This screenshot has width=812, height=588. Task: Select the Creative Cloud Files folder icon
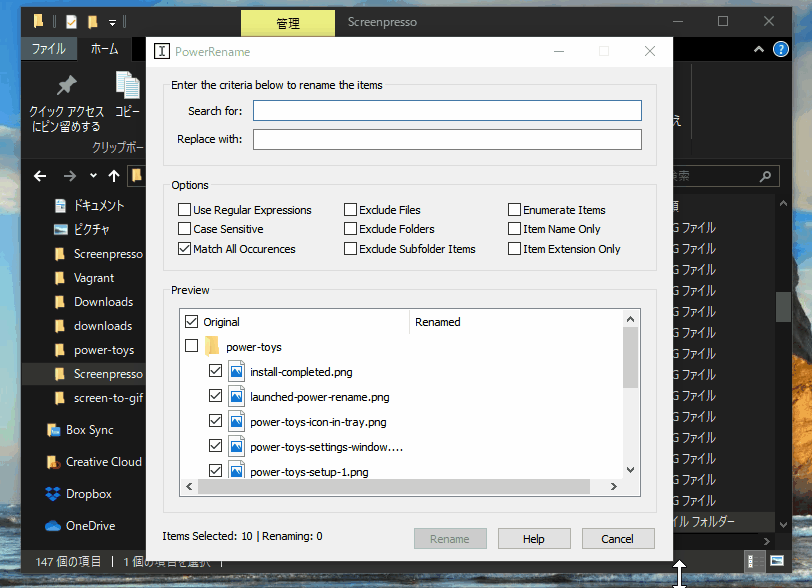tap(54, 462)
